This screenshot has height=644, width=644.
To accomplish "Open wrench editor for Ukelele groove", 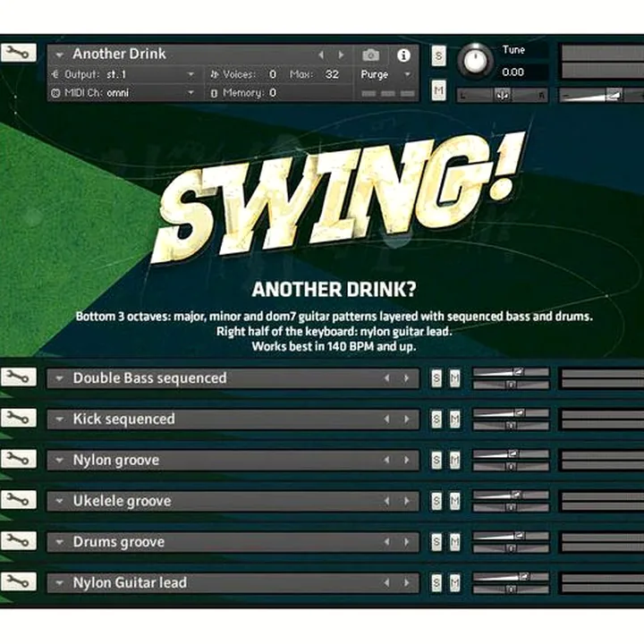I will pyautogui.click(x=19, y=500).
